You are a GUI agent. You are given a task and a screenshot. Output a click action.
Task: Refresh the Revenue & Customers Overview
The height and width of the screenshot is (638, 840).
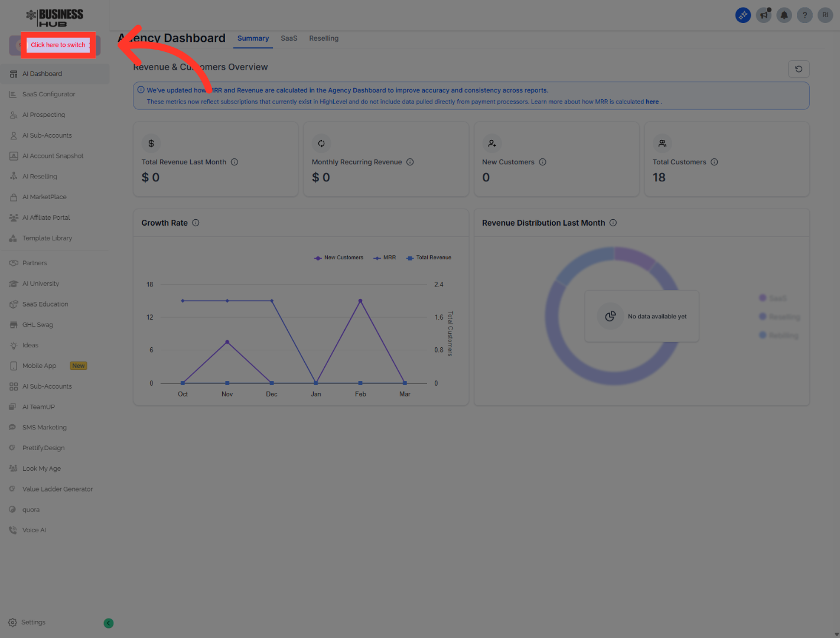(x=799, y=69)
